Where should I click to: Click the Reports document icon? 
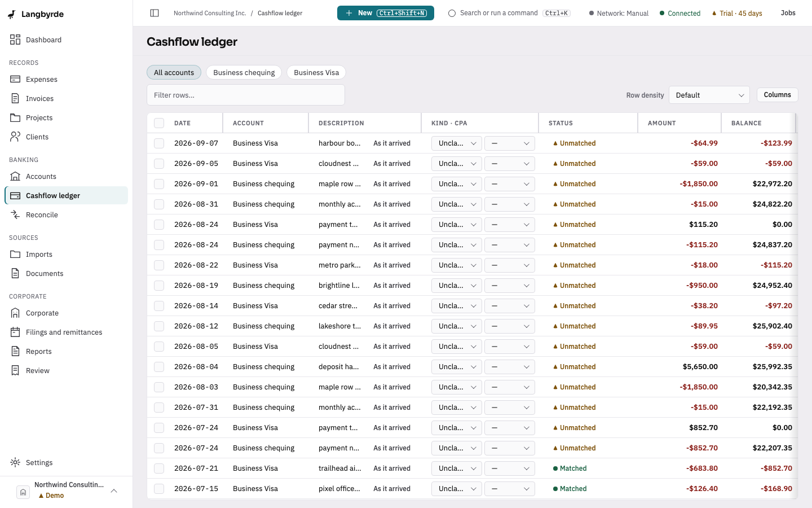coord(15,351)
